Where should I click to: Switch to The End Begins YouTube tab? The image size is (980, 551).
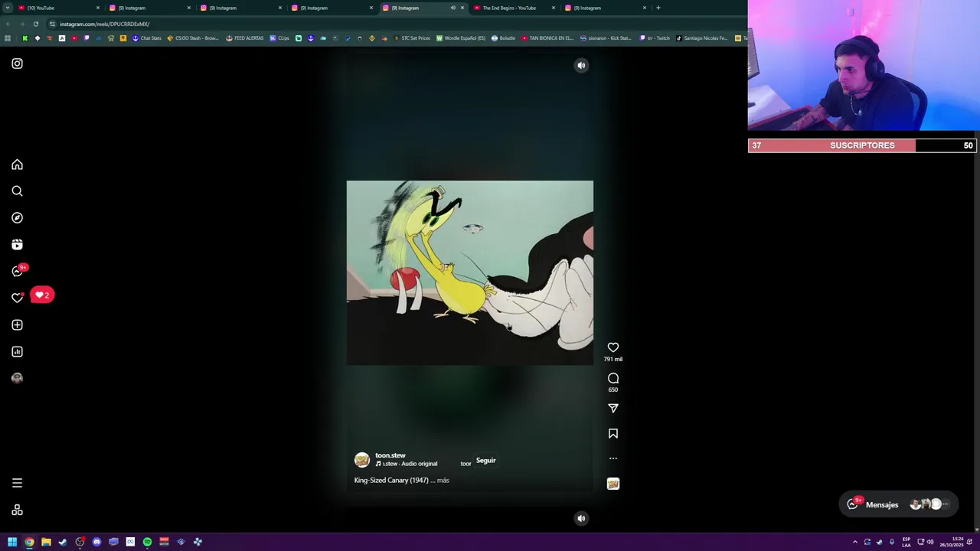[x=514, y=8]
